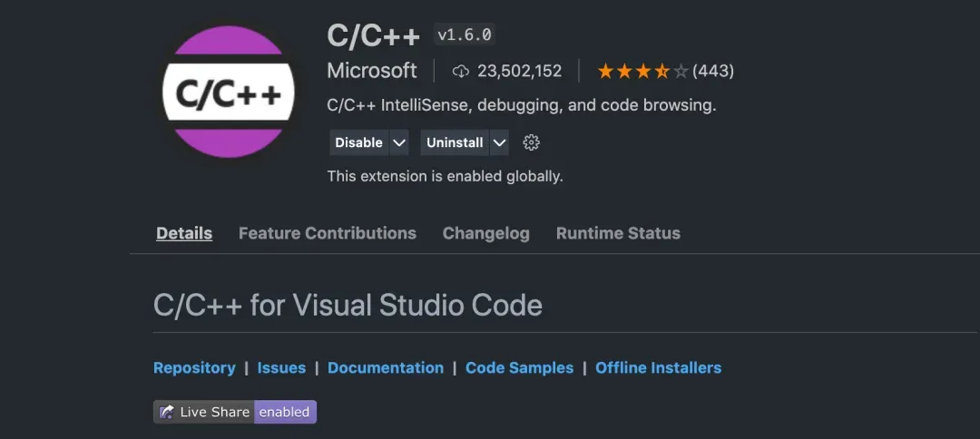Screen dimensions: 980x439
Task: Click the C/C++ extension logo icon
Action: (x=228, y=92)
